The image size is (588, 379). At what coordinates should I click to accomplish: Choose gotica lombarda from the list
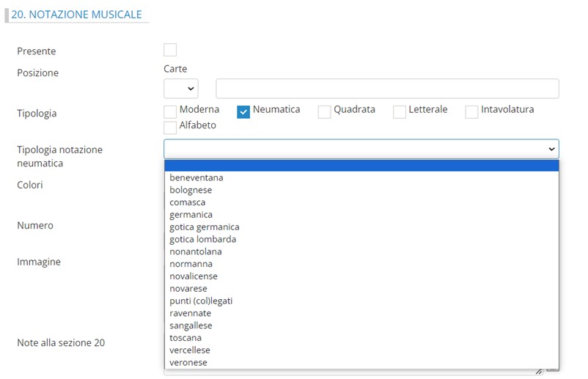[203, 239]
